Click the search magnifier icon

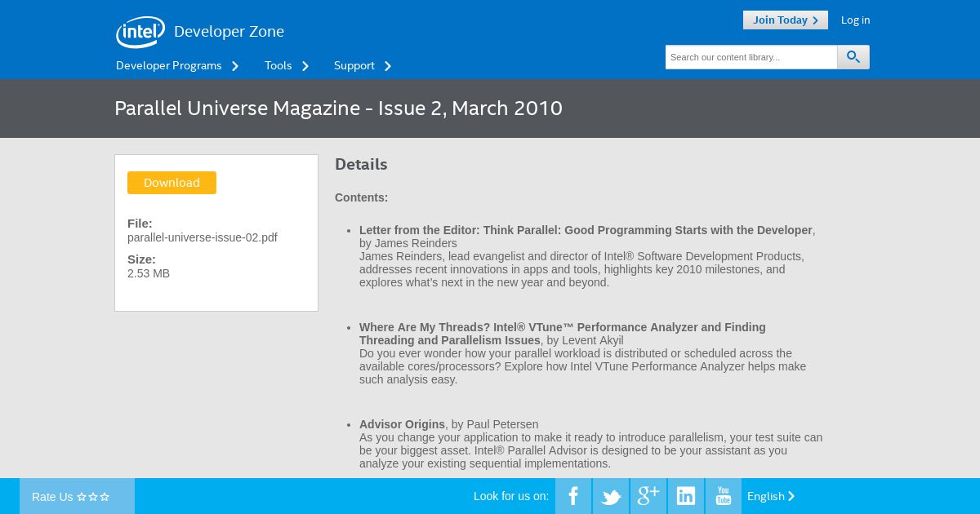point(853,57)
